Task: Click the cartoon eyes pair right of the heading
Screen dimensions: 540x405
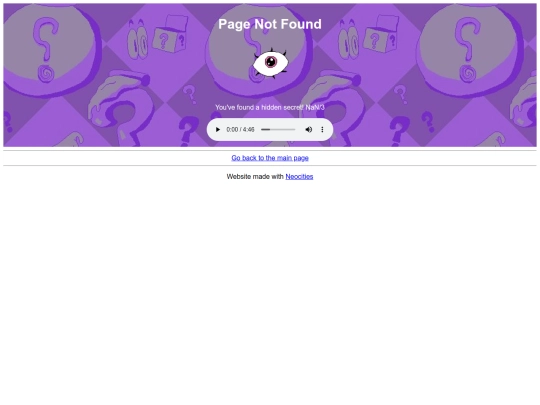Action: tap(349, 40)
